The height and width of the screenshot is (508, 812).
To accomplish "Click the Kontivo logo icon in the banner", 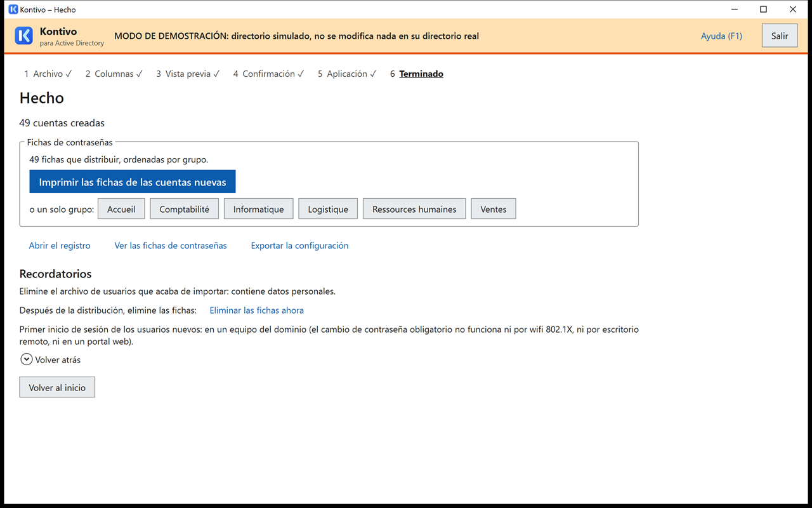I will coord(23,36).
